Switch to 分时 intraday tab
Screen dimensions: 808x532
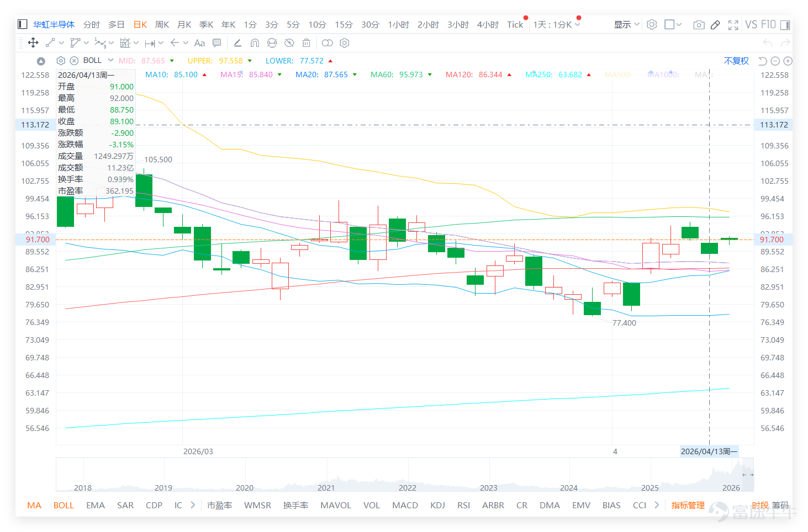(x=92, y=24)
